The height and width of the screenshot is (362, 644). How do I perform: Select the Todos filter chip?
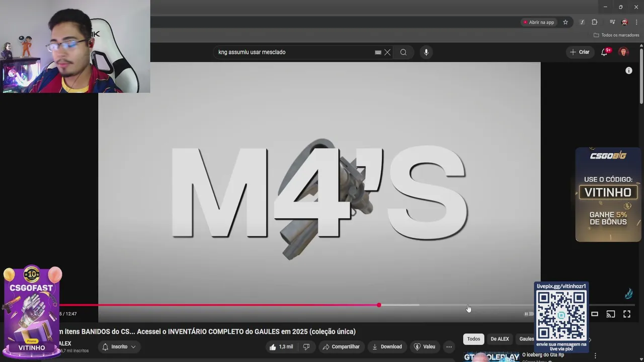[473, 339]
